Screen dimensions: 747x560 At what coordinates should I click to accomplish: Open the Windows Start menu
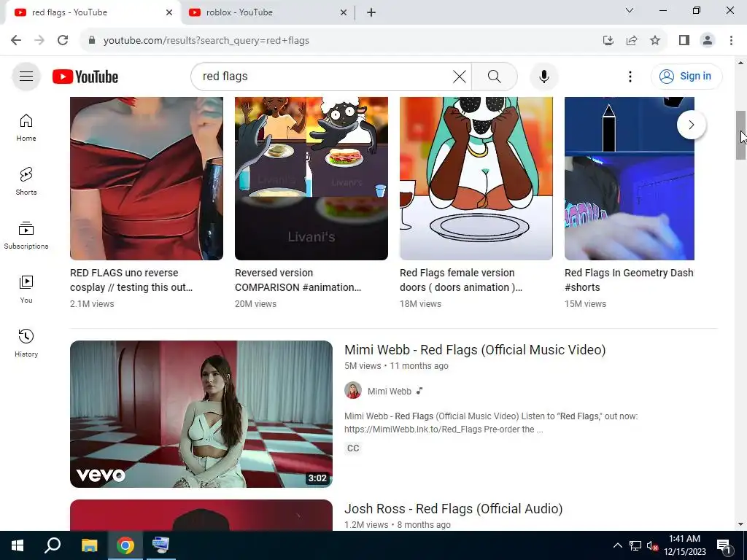pyautogui.click(x=18, y=545)
